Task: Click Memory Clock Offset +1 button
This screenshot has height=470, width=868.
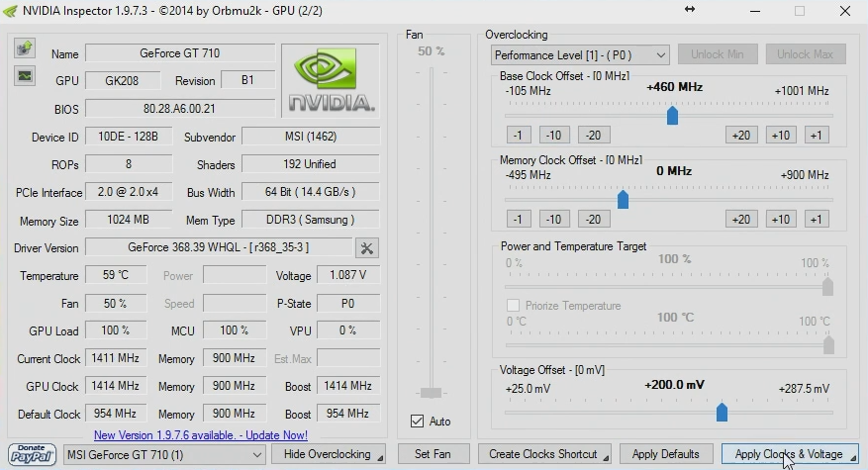Action: [817, 220]
